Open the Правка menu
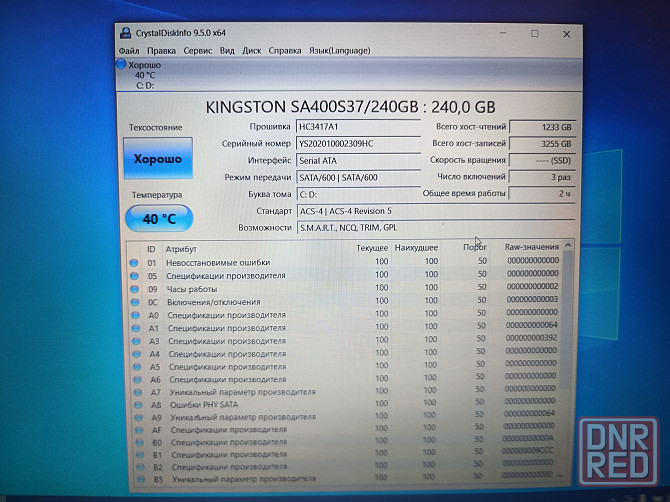The width and height of the screenshot is (670, 502). tap(162, 51)
